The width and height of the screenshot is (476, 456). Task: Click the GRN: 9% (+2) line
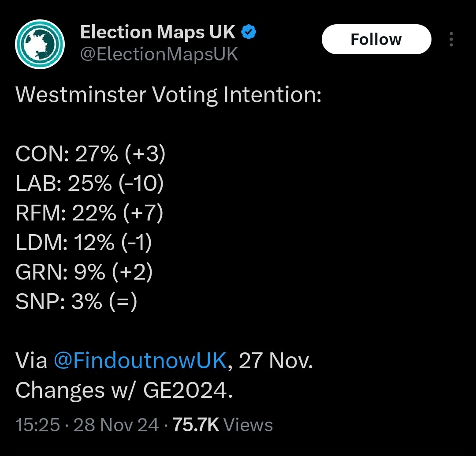[x=84, y=273]
